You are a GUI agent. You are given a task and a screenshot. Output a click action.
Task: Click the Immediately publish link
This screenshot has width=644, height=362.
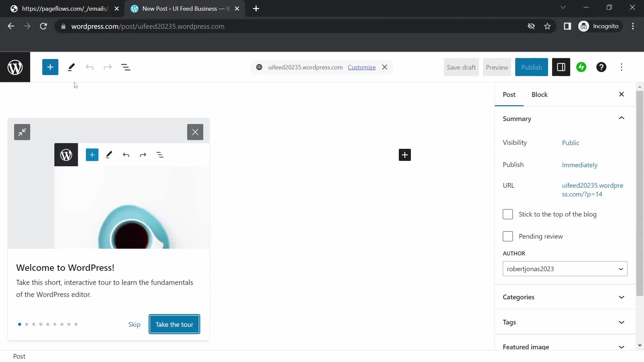[x=580, y=165]
